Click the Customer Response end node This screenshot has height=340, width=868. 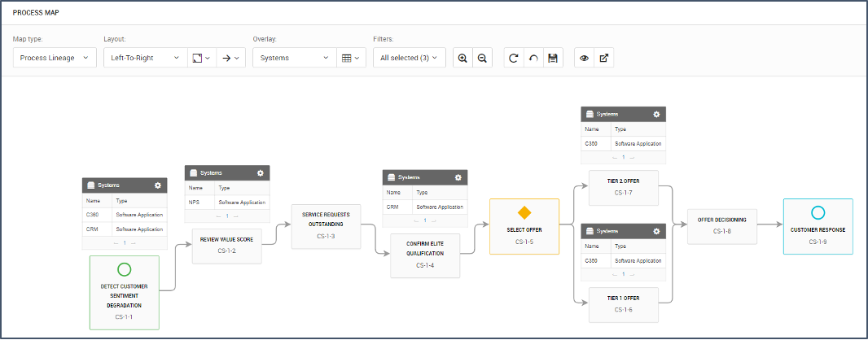point(818,227)
